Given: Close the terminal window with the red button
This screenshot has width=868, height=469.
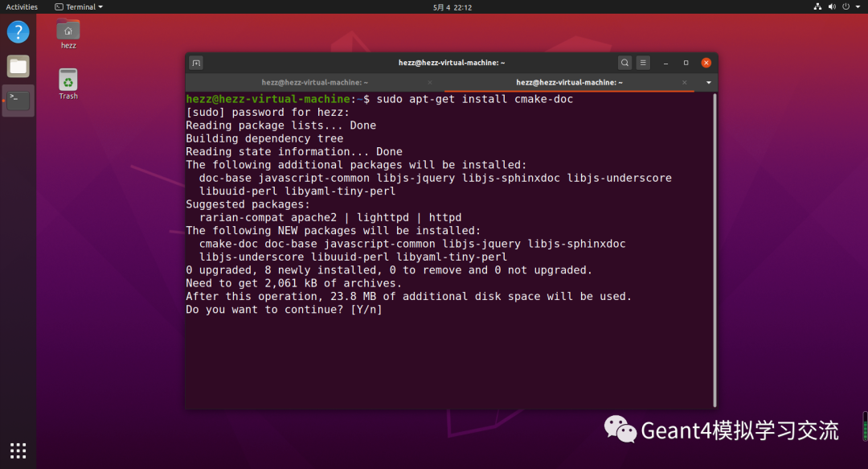Looking at the screenshot, I should (706, 63).
